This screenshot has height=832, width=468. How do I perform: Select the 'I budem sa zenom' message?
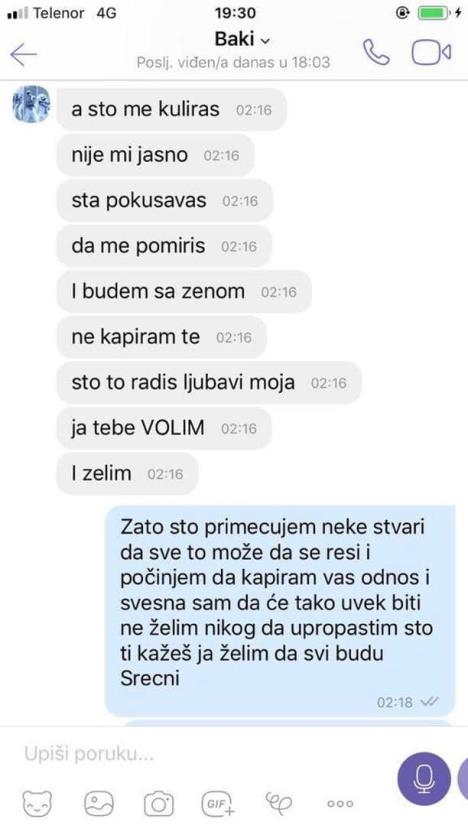coord(184,291)
